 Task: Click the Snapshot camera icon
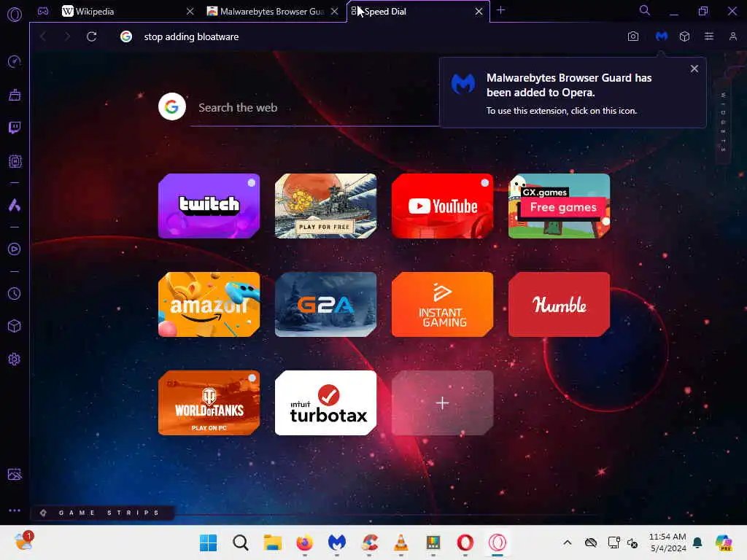(x=632, y=36)
